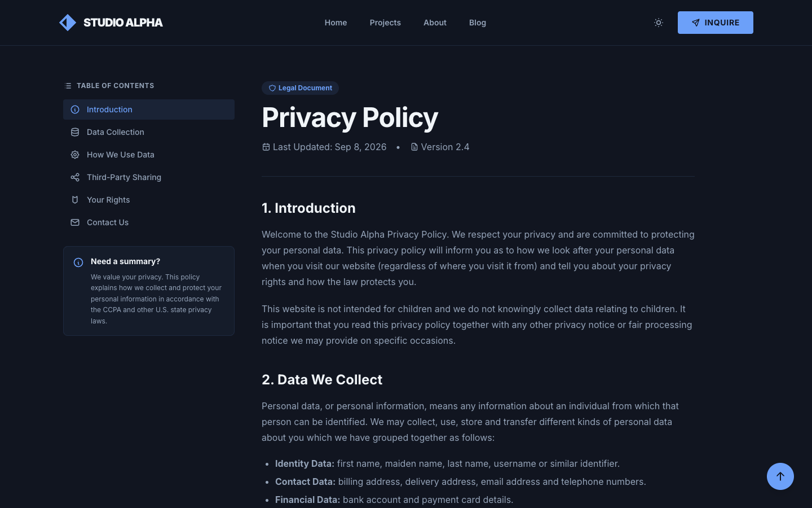Select Introduction in the table of contents
This screenshot has height=508, width=812.
tap(149, 110)
